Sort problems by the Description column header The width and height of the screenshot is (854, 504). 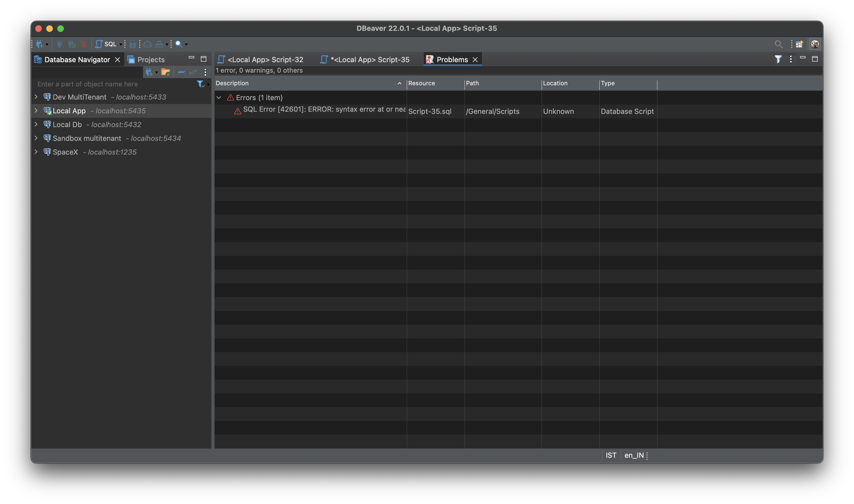coord(310,83)
